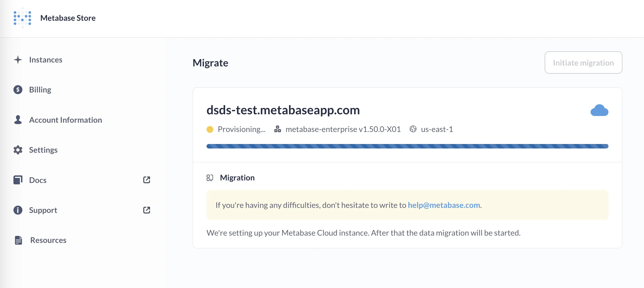Click the Initiate migration button
The width and height of the screenshot is (644, 288).
583,62
